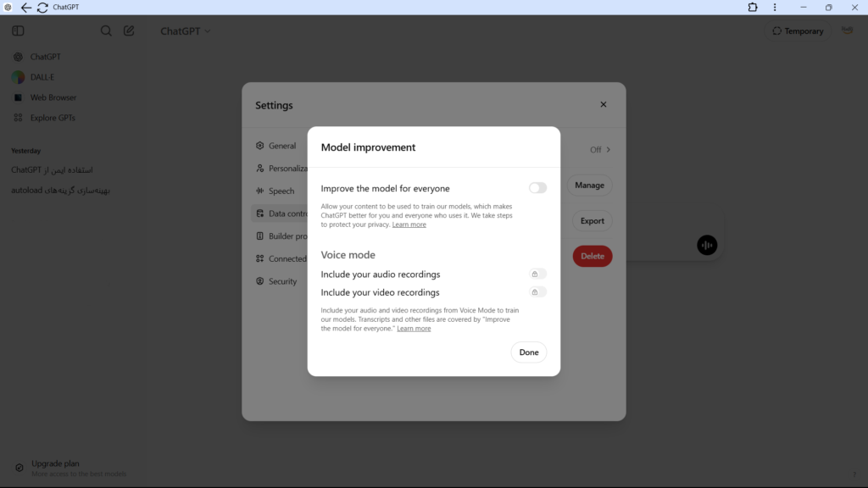Select General settings tab
The image size is (868, 488).
[x=280, y=146]
